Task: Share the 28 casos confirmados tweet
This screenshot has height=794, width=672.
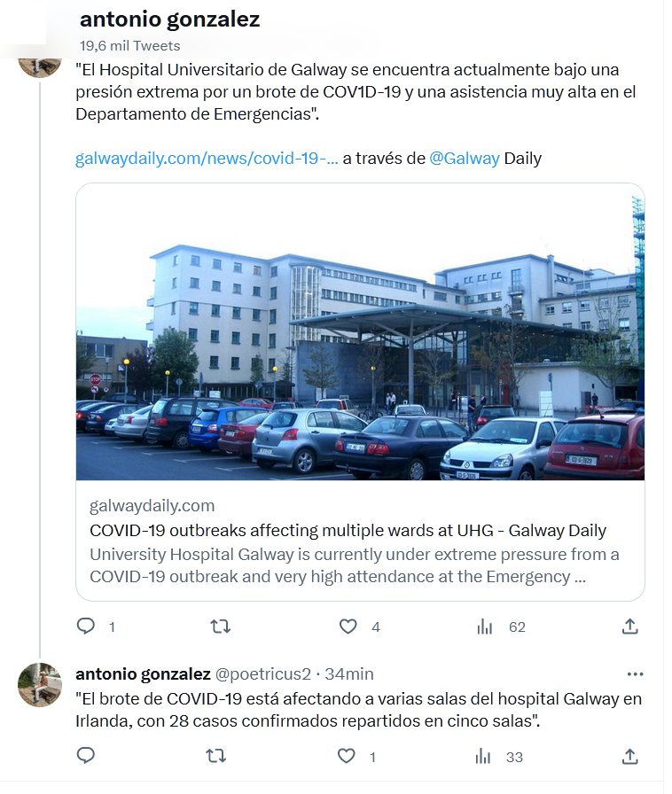Action: (629, 757)
